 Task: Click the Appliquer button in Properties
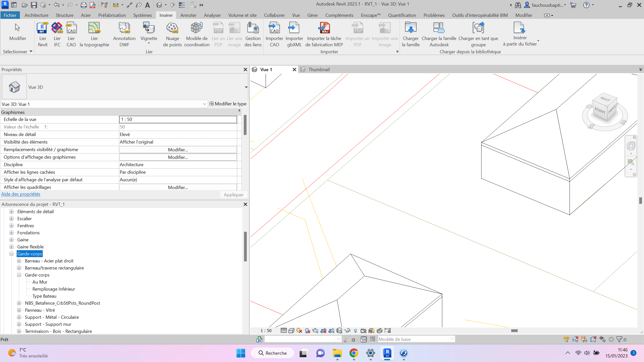point(233,194)
